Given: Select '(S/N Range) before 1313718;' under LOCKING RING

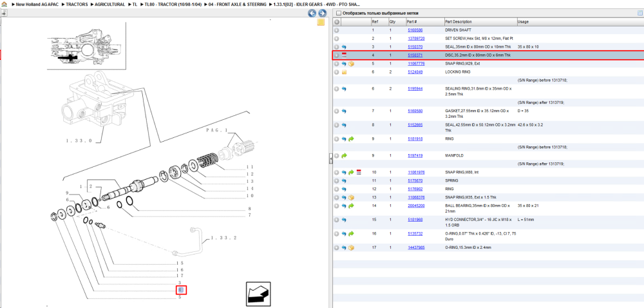Looking at the screenshot, I should (x=542, y=81).
